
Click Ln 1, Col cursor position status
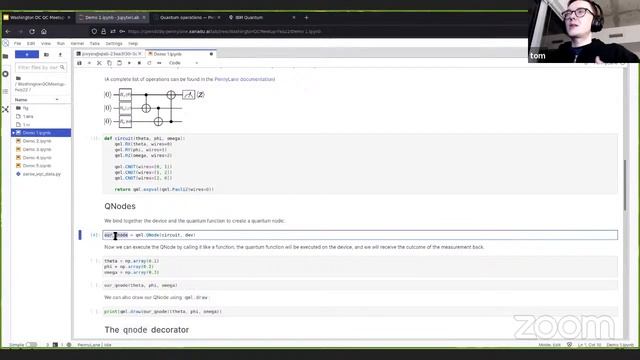[x=589, y=345]
